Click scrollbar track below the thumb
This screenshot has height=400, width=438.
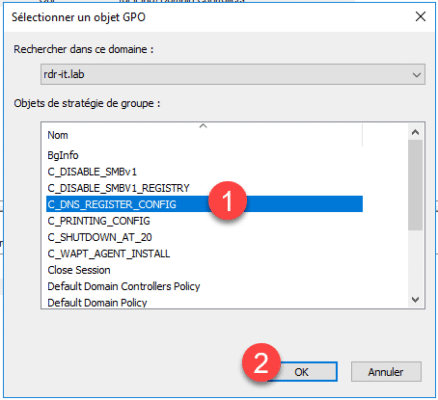[x=415, y=261]
